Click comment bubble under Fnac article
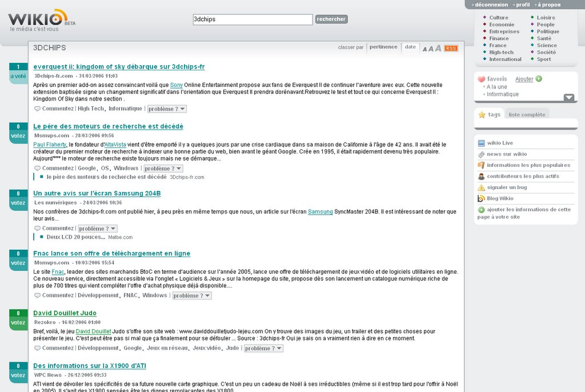Screen dimensions: 585x392 (37, 295)
